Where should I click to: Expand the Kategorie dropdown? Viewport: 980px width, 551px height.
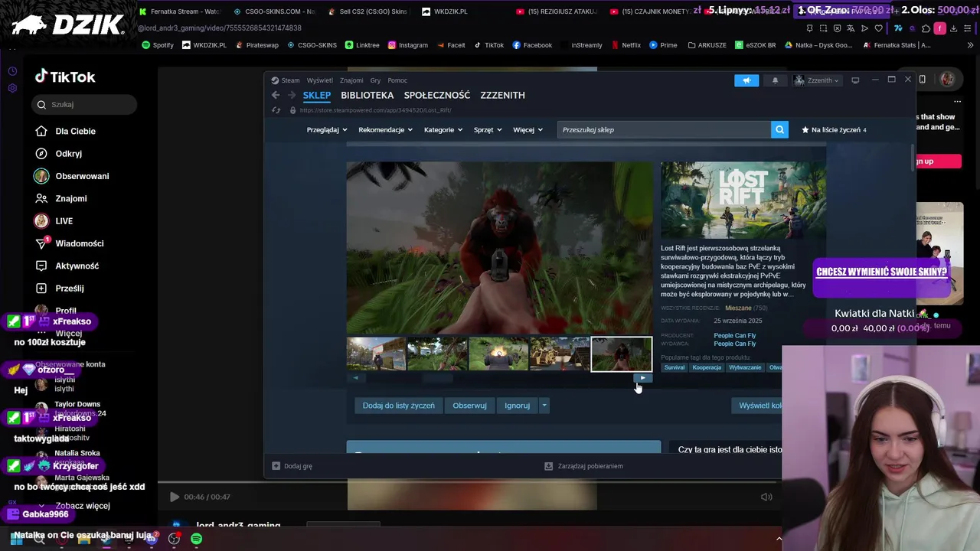coord(443,129)
